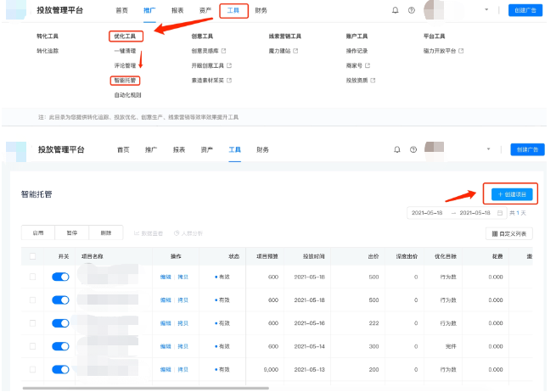
Task: Click 创建广告 in the upper header
Action: click(525, 10)
